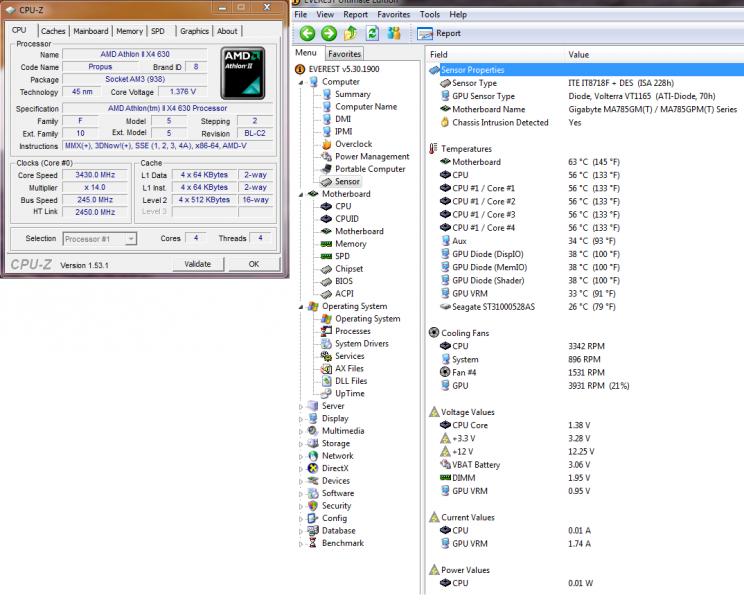Open the View menu in EVEREST
This screenshot has height=600, width=744.
tap(325, 15)
